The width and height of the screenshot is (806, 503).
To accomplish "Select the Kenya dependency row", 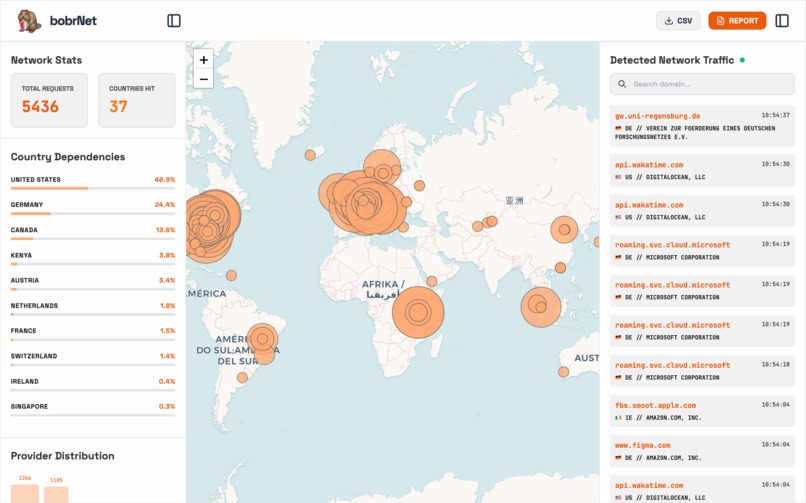I will coord(93,258).
